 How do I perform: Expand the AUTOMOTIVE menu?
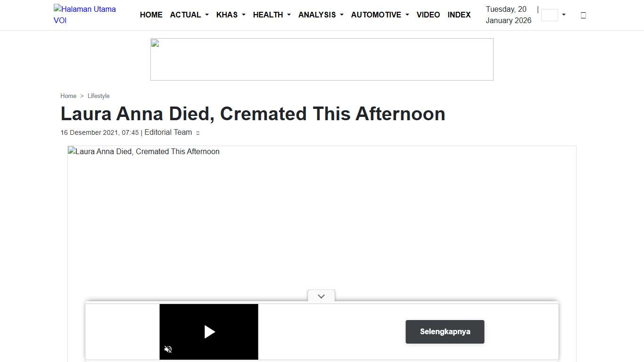[380, 15]
